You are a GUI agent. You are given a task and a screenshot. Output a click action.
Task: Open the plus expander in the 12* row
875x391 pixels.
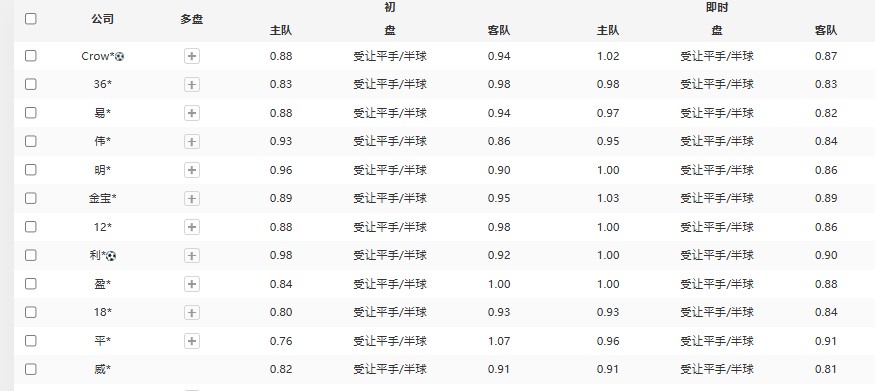point(192,227)
